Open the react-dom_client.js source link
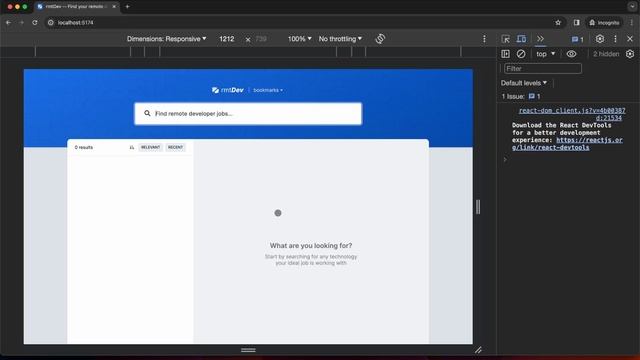This screenshot has height=360, width=640. 572,114
